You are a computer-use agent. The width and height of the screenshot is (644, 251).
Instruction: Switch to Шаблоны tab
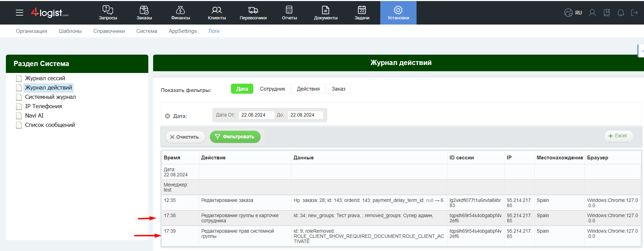point(70,31)
